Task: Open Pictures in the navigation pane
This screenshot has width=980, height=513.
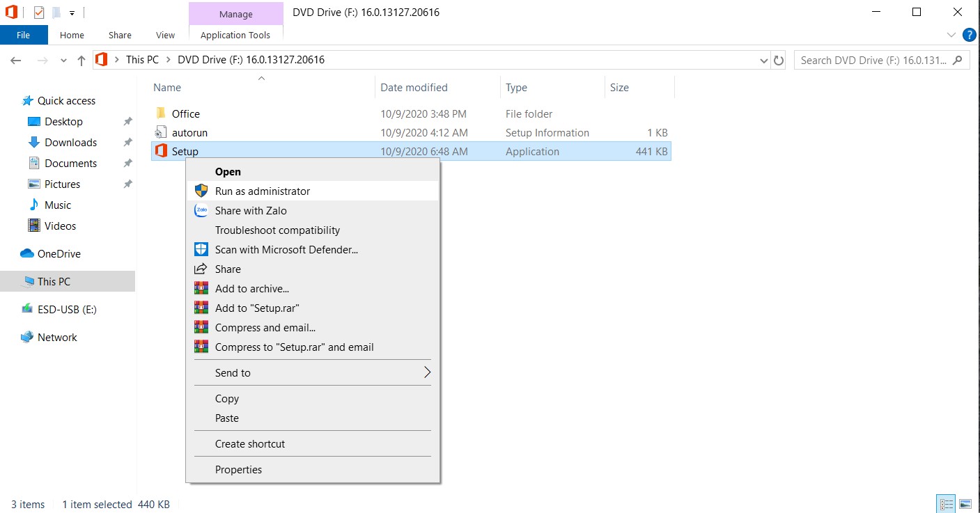Action: click(62, 184)
